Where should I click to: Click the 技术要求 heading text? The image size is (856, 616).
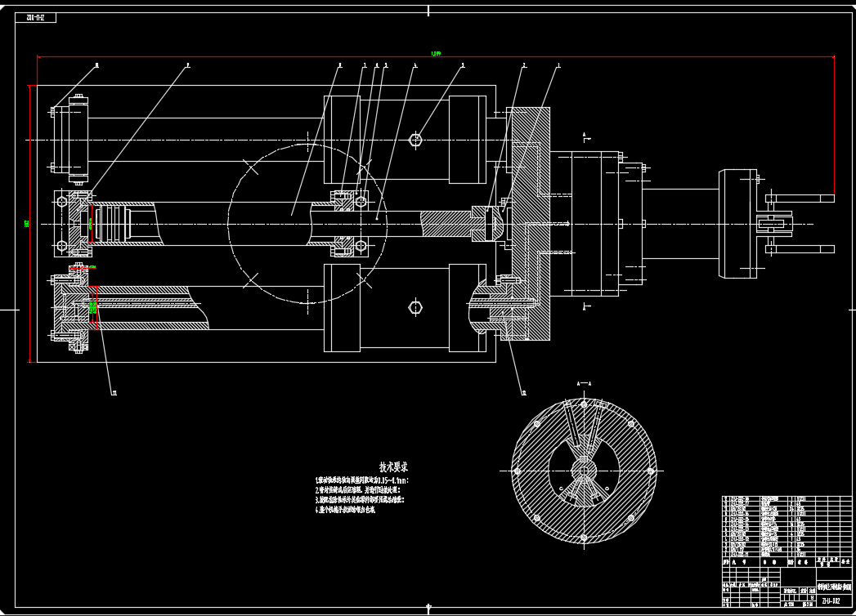pyautogui.click(x=393, y=467)
